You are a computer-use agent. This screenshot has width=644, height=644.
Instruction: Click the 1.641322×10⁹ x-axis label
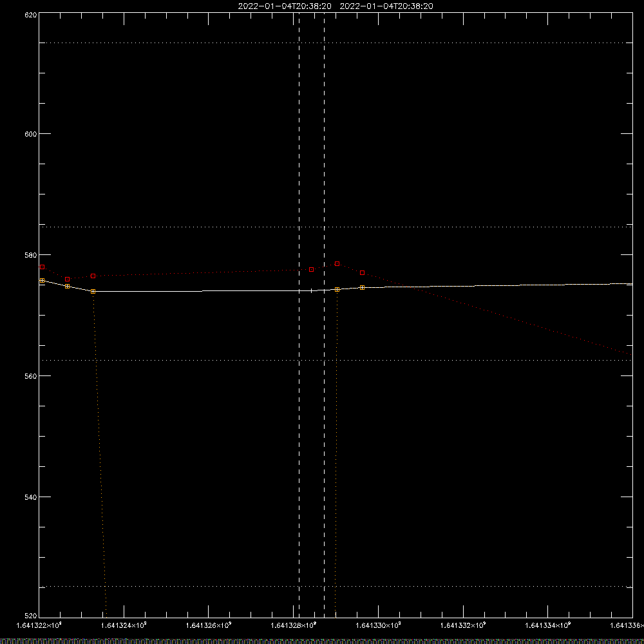(39, 625)
